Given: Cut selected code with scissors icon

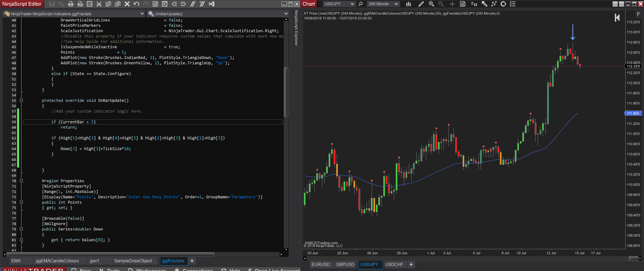Looking at the screenshot, I should click(99, 4).
